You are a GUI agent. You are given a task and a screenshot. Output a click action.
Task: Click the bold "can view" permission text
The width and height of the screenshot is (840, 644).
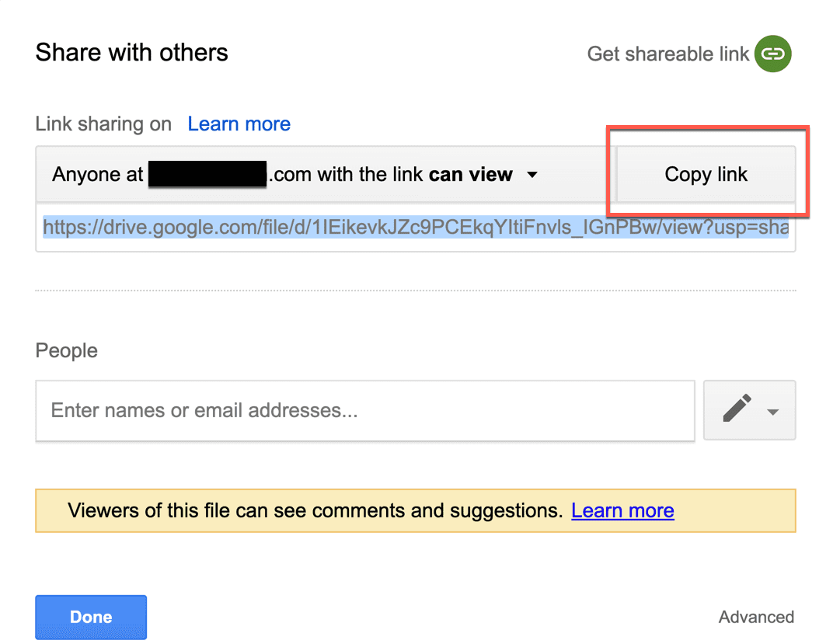click(471, 175)
